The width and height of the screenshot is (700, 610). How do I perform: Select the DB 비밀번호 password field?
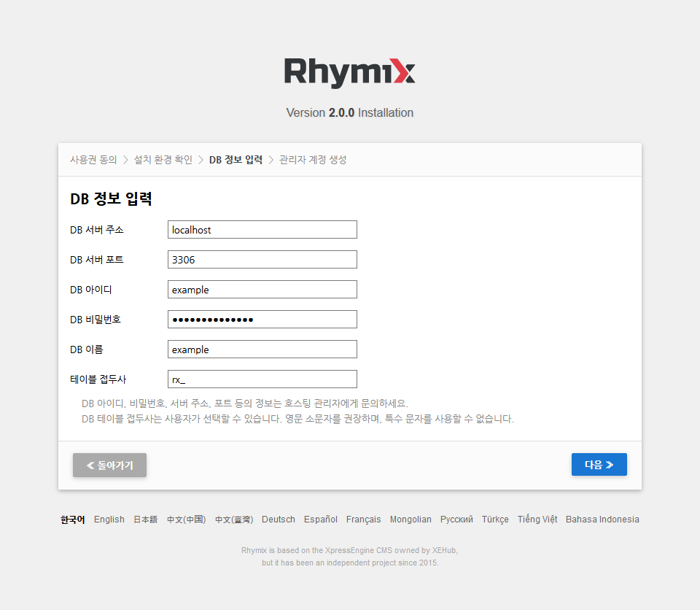tap(262, 319)
